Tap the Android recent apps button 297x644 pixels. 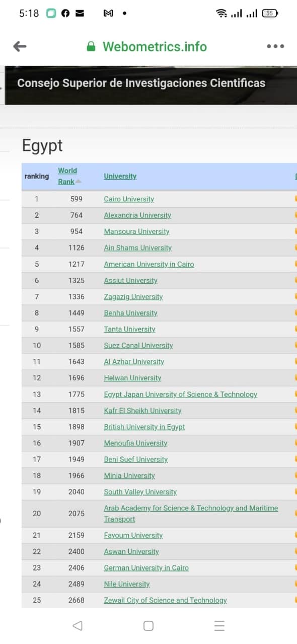click(219, 625)
